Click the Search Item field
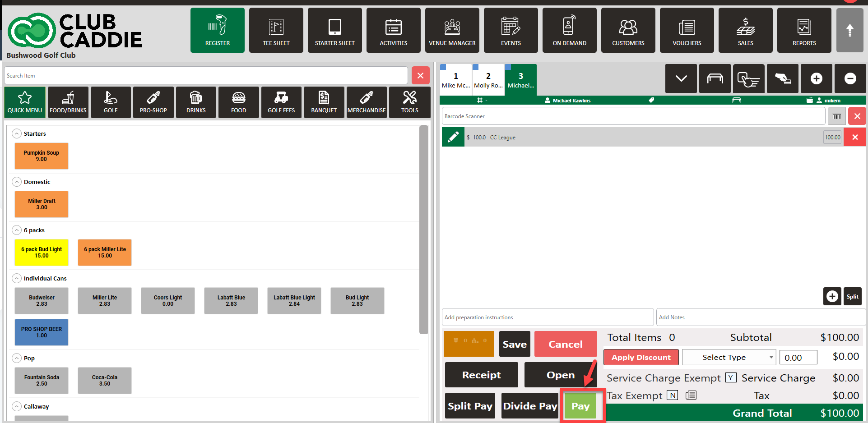 (x=205, y=75)
